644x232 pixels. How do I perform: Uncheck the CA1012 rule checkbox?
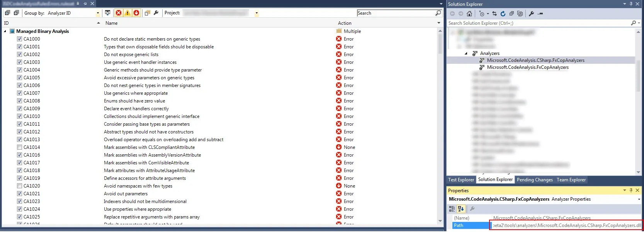click(19, 131)
